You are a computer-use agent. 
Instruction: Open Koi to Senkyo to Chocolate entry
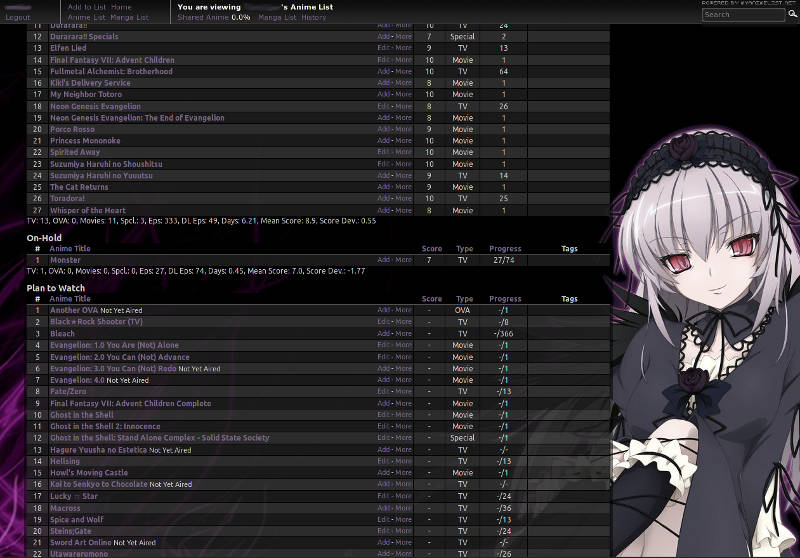point(99,484)
